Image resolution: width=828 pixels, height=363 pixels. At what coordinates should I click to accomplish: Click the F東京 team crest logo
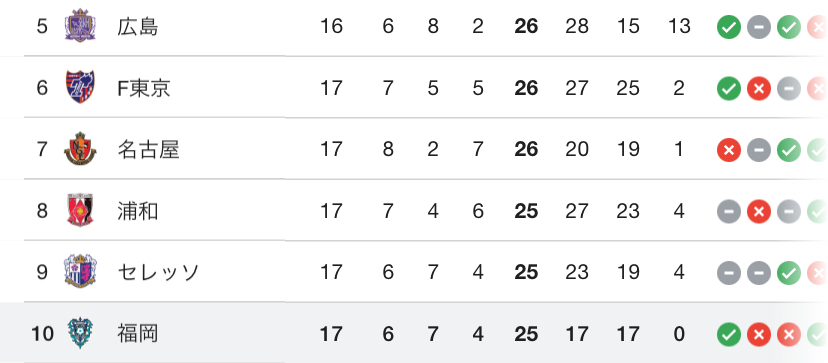pos(80,87)
